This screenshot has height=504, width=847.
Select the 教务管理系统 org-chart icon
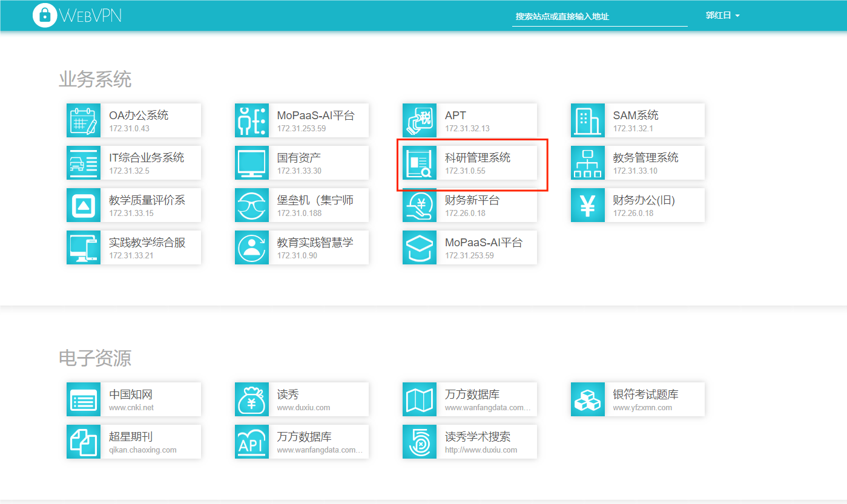point(588,163)
